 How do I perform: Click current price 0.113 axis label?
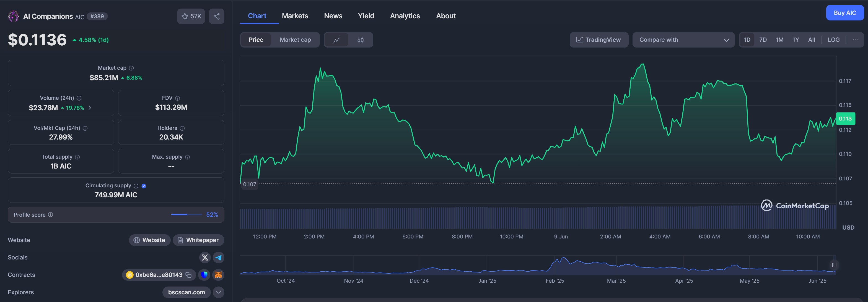tap(845, 119)
